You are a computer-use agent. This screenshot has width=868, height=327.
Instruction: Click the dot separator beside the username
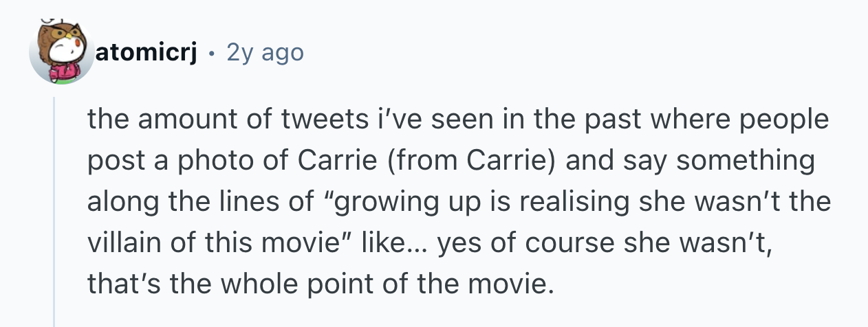[213, 52]
